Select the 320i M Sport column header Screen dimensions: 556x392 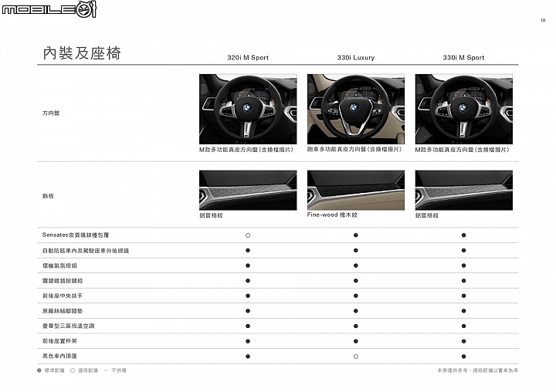pyautogui.click(x=248, y=57)
